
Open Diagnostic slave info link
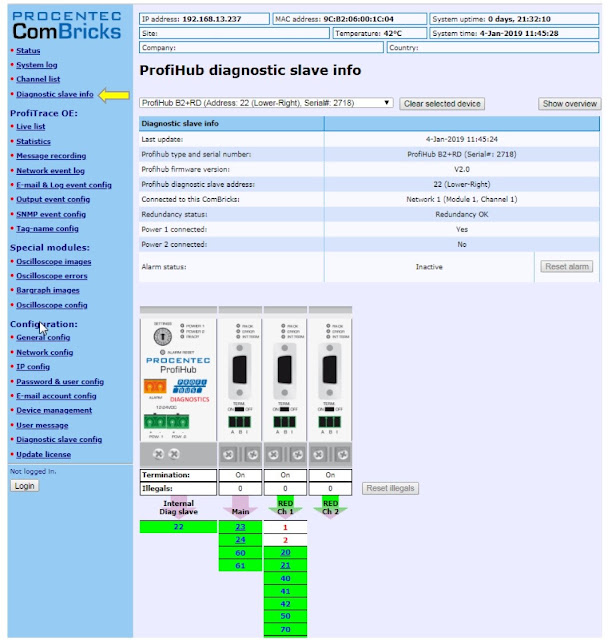pos(55,94)
